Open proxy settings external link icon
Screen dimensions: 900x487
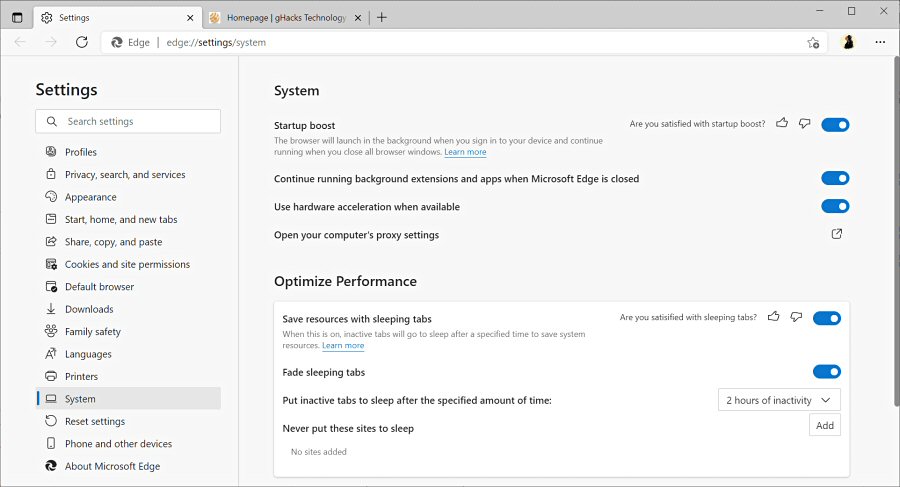coord(837,234)
